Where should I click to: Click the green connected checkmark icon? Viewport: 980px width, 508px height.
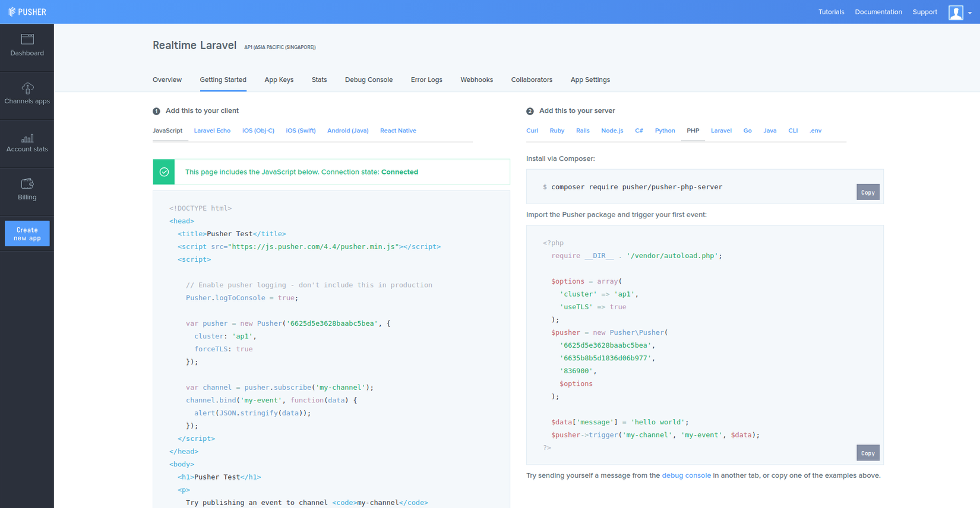click(x=164, y=172)
